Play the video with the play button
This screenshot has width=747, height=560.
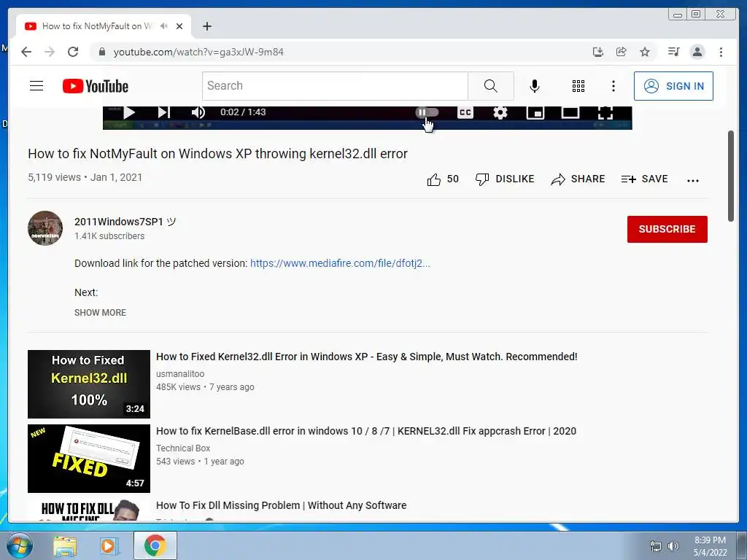[129, 112]
